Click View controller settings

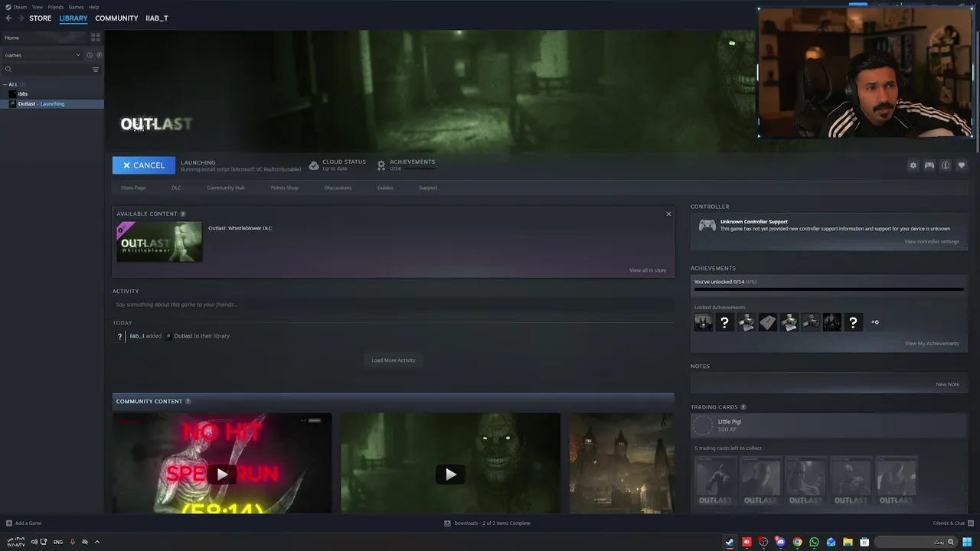(932, 242)
